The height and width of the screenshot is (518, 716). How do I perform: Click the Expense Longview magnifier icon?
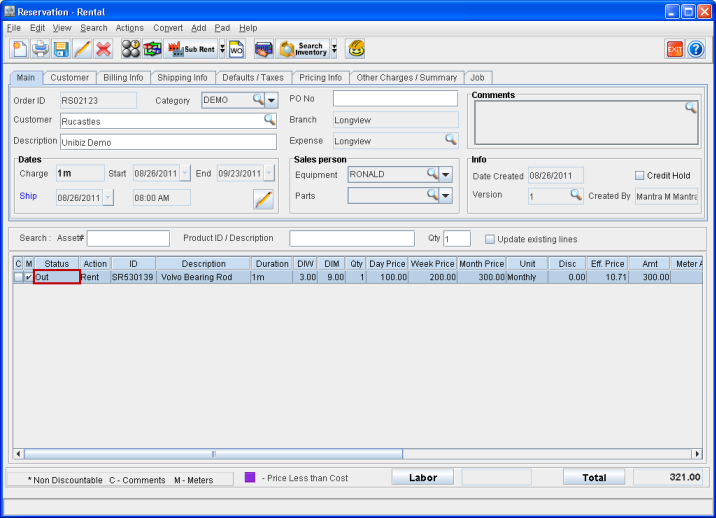coord(451,139)
